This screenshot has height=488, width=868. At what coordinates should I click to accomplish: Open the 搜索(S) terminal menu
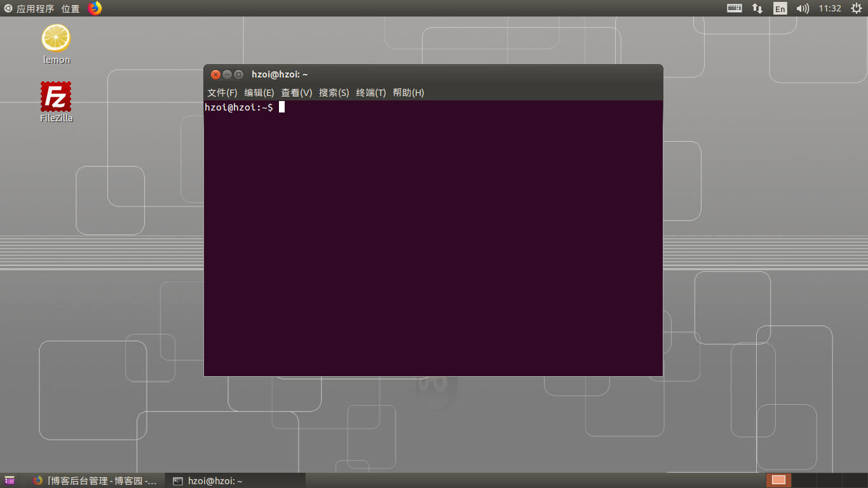pos(334,93)
